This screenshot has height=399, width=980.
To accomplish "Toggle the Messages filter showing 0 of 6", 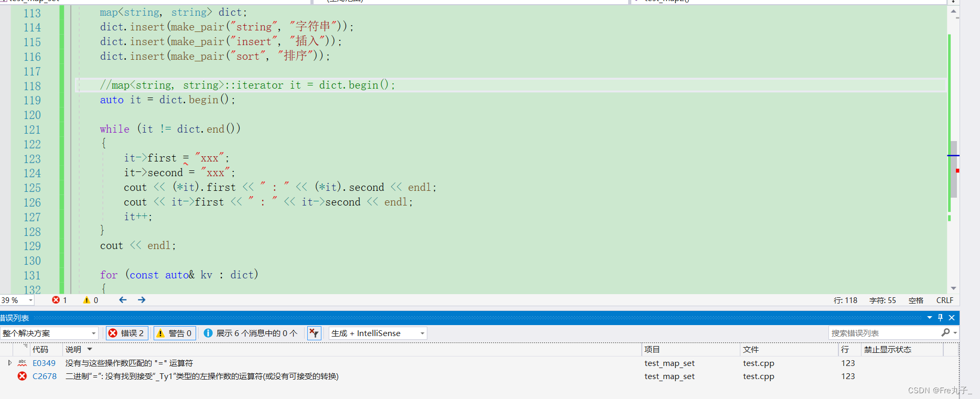I will (251, 333).
